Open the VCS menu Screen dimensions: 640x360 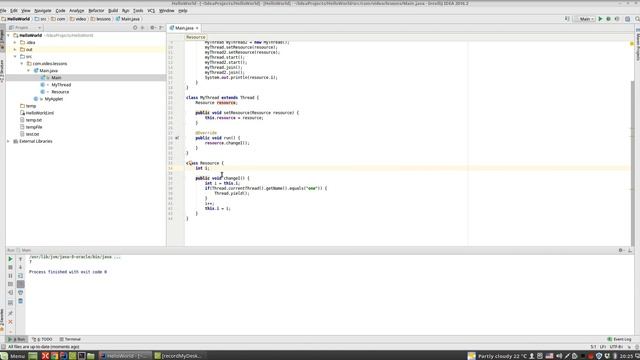[151, 11]
